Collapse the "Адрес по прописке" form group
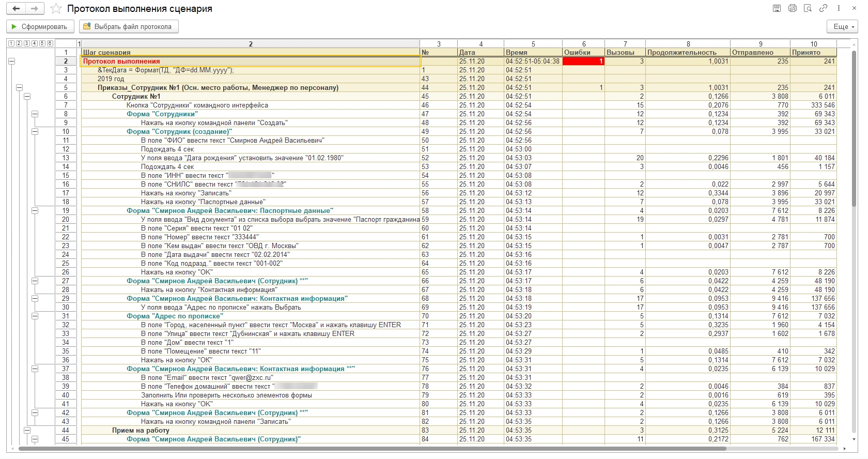The width and height of the screenshot is (868, 459). pos(35,316)
